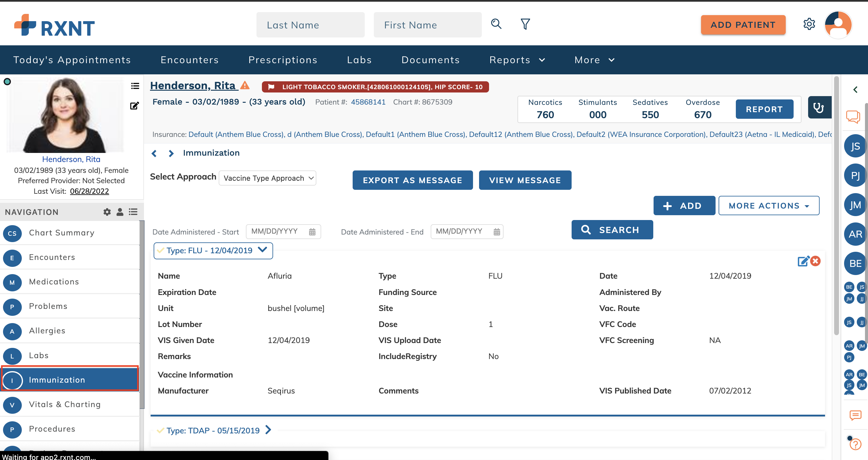Click the edit patient pencil icon
This screenshot has width=868, height=460.
(135, 106)
